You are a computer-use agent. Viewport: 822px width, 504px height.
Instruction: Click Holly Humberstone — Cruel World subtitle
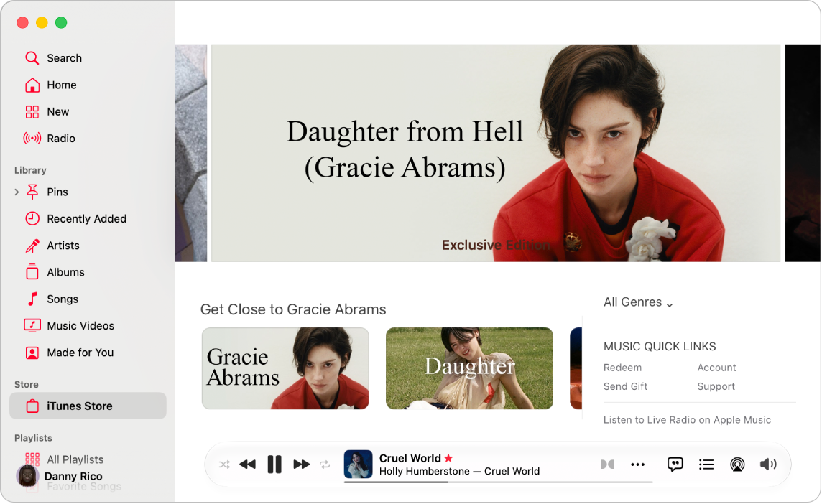point(459,471)
